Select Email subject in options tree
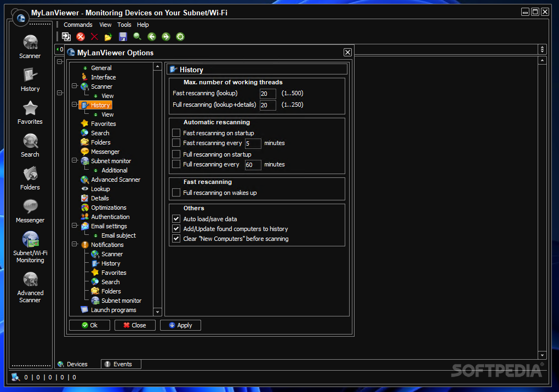Viewport: 559px width, 392px height. point(118,235)
